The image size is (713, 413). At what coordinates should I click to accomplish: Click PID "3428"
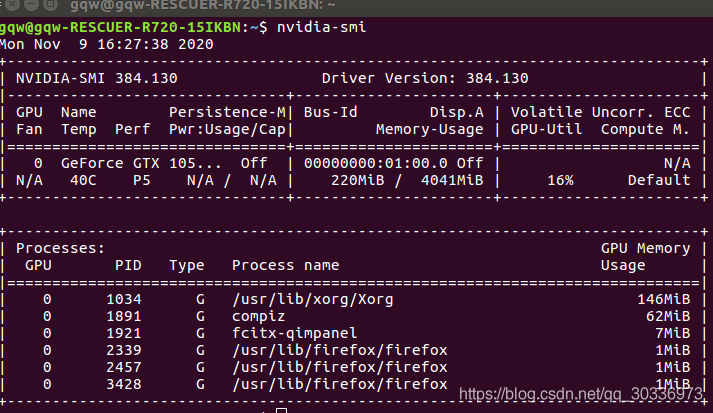tap(124, 384)
